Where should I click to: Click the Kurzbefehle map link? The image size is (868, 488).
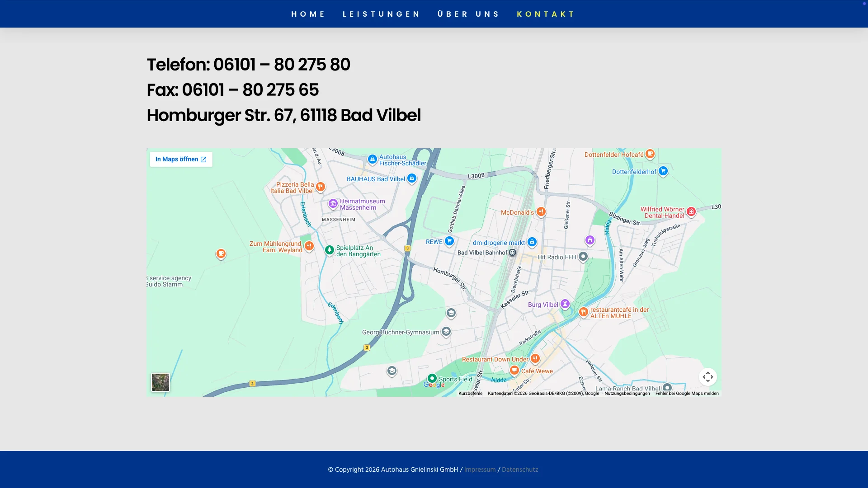click(x=470, y=394)
